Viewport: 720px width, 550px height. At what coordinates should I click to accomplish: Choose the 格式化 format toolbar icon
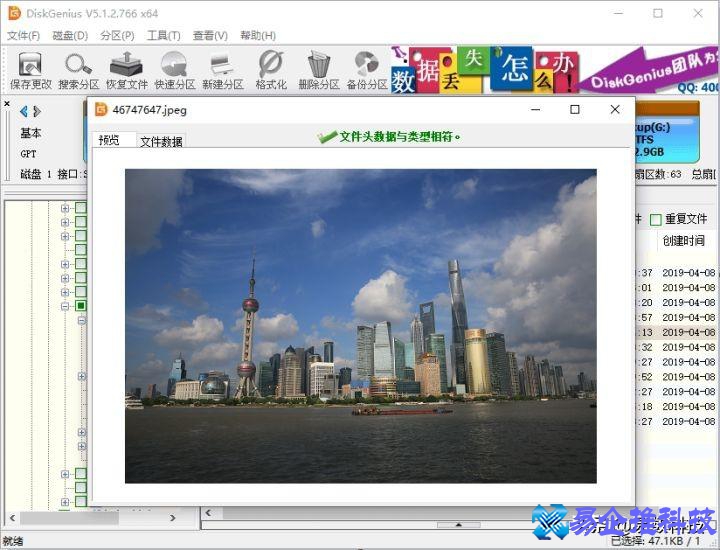pyautogui.click(x=271, y=70)
